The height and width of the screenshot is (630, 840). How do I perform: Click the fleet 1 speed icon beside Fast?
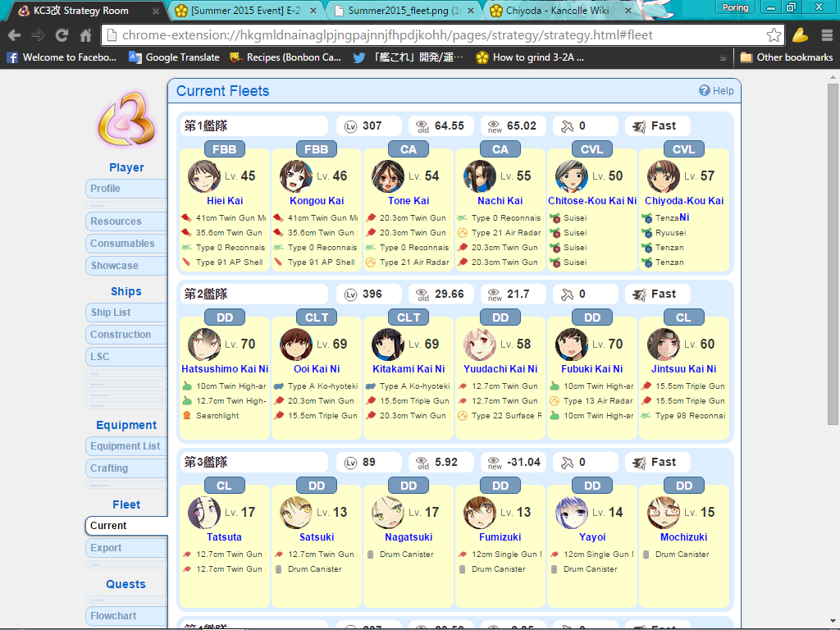pos(639,126)
